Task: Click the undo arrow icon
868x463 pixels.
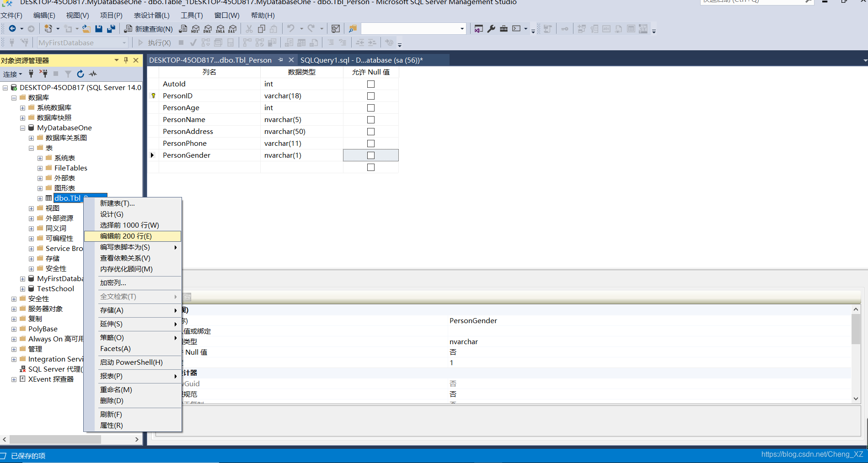Action: (291, 29)
